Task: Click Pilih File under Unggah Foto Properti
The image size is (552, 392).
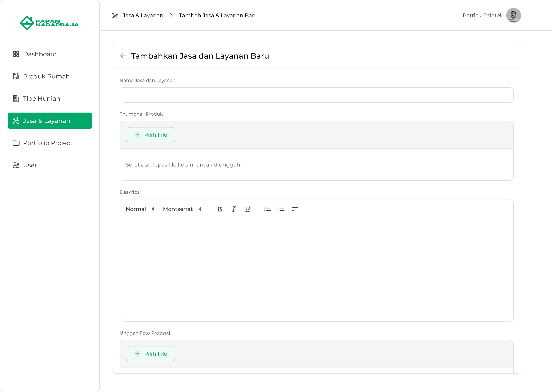Action: [x=150, y=354]
